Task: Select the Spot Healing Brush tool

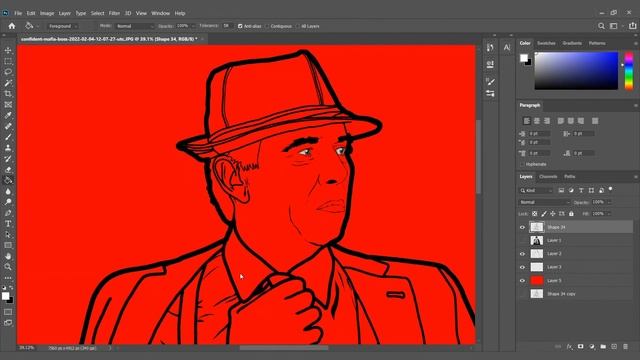Action: pyautogui.click(x=8, y=126)
